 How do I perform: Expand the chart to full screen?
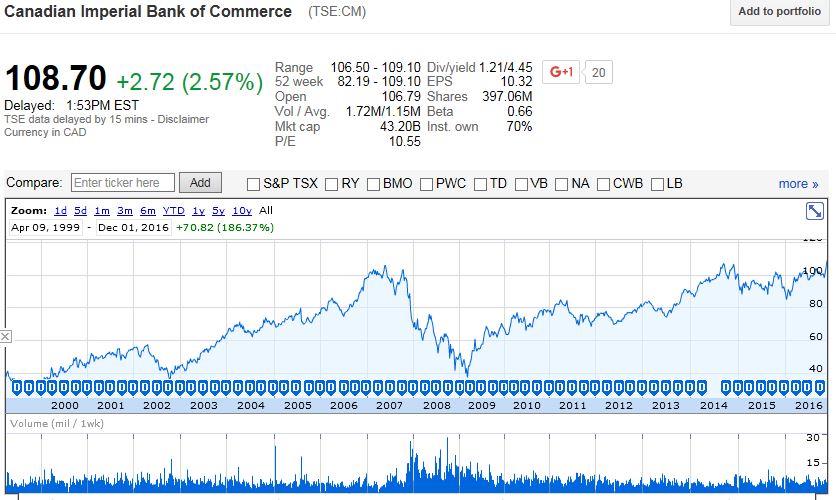[x=815, y=211]
